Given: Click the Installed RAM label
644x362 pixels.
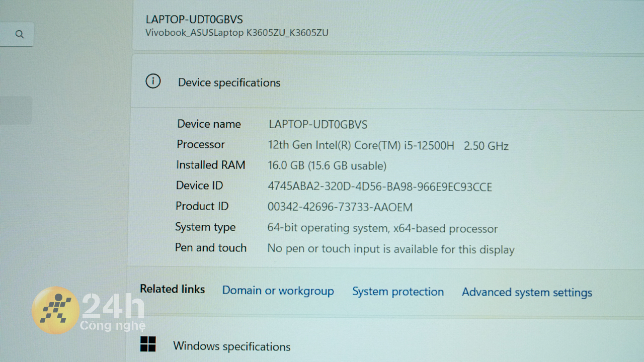Looking at the screenshot, I should 211,165.
